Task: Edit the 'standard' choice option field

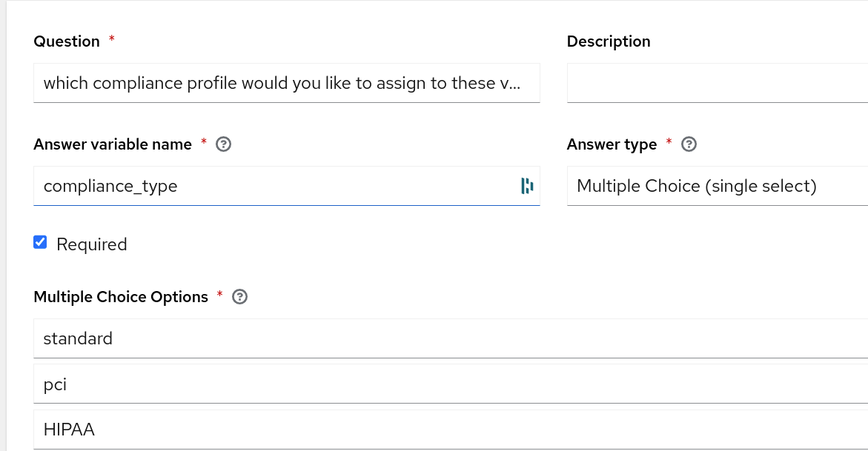Action: pos(445,338)
